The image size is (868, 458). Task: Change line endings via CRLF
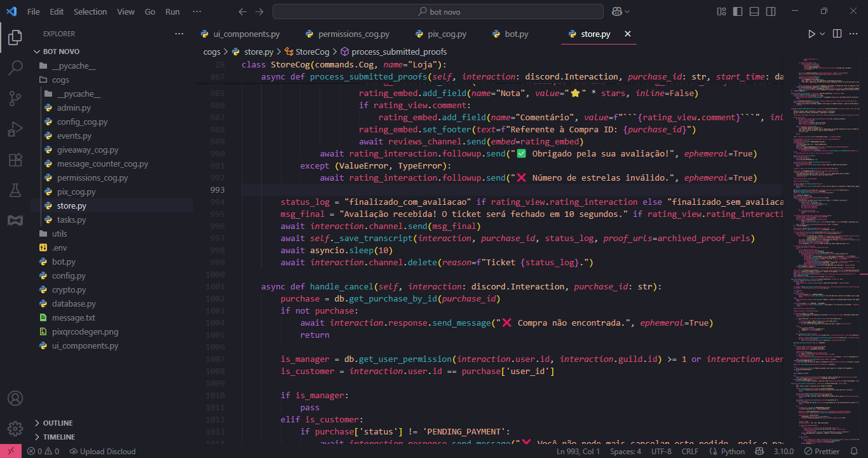click(690, 451)
